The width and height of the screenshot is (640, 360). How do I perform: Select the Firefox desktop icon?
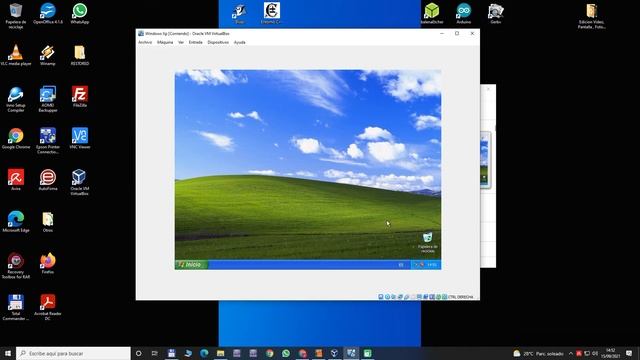coord(48,263)
